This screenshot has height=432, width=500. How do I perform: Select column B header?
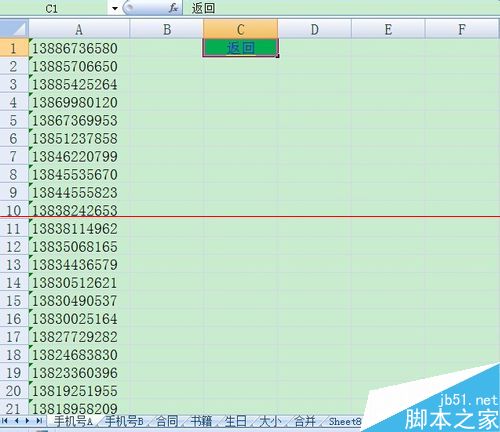(167, 30)
